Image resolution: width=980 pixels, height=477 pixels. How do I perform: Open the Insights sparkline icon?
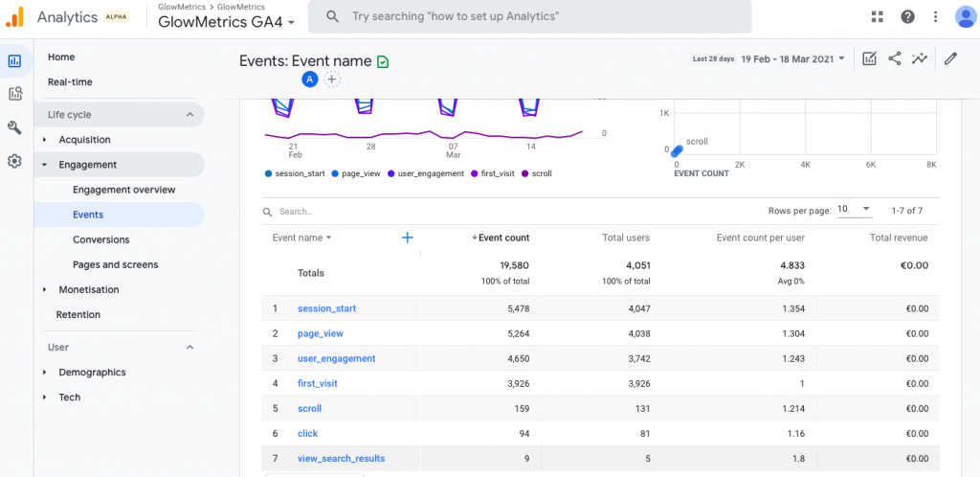[920, 58]
